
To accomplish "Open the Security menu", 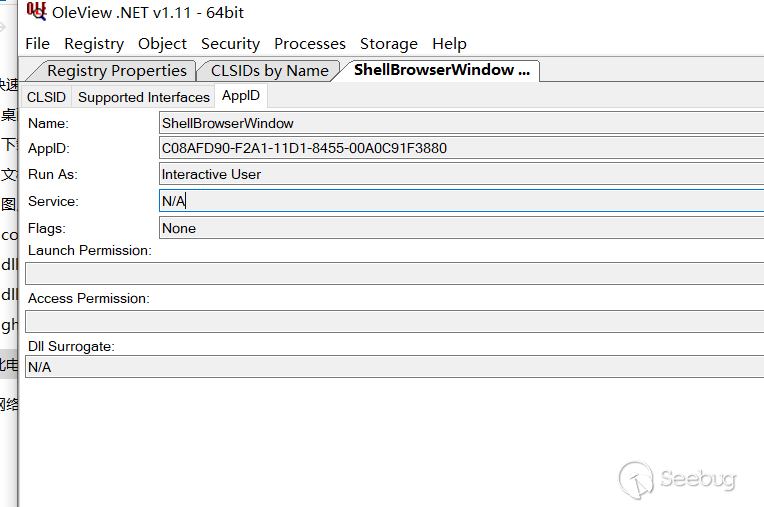I will pyautogui.click(x=230, y=44).
